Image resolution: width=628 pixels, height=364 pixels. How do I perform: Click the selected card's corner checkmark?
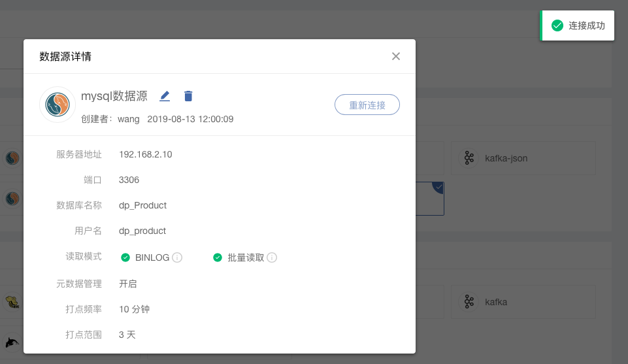pos(438,188)
